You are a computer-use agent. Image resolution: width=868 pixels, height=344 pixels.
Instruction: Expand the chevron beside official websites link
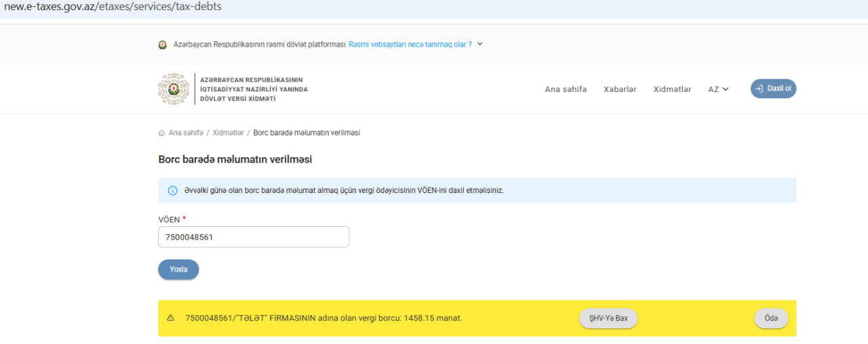tap(480, 44)
